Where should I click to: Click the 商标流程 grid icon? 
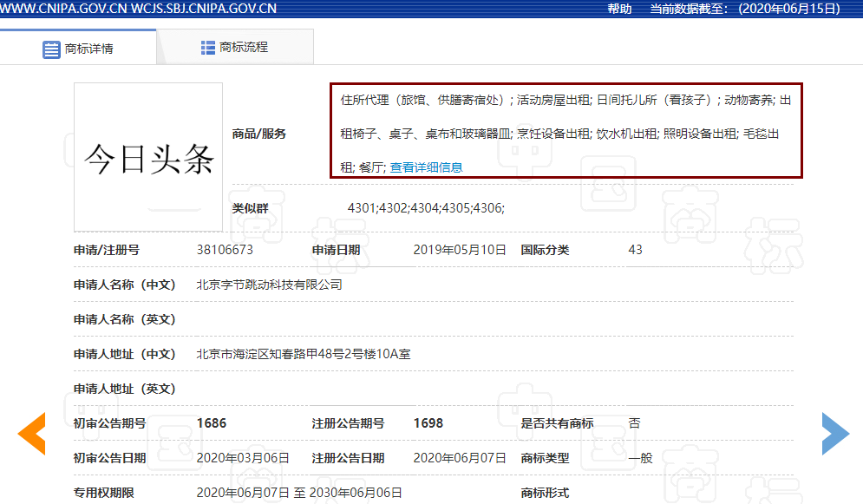208,48
